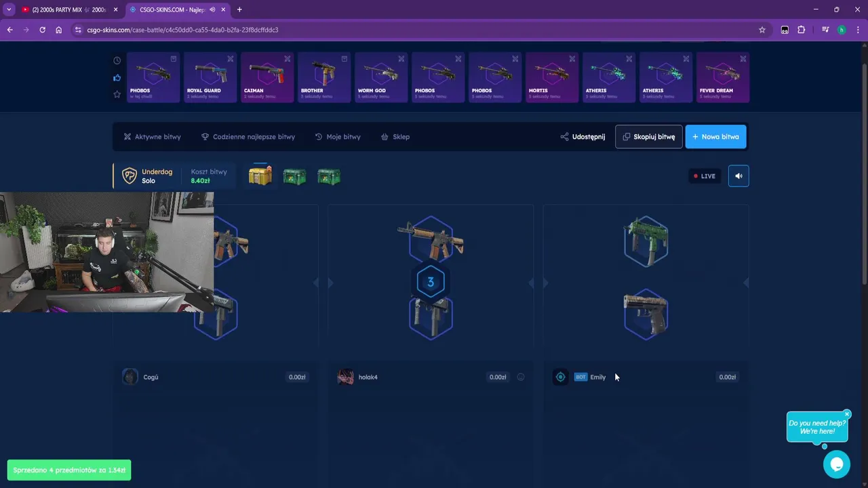Click the Underdog shield icon
The width and height of the screenshot is (868, 488).
(129, 176)
